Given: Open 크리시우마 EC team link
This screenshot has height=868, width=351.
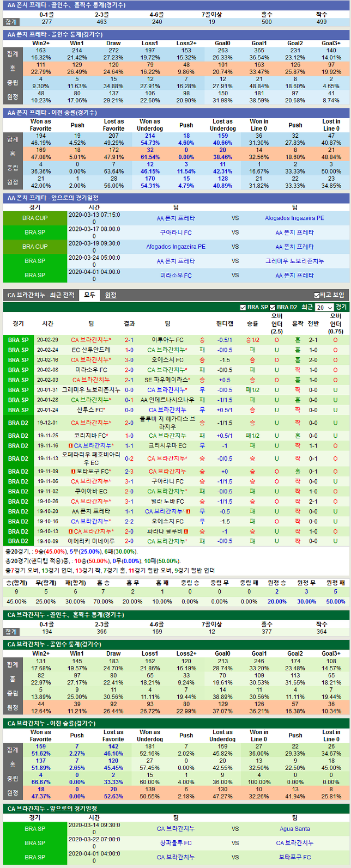Looking at the screenshot, I should [167, 445].
